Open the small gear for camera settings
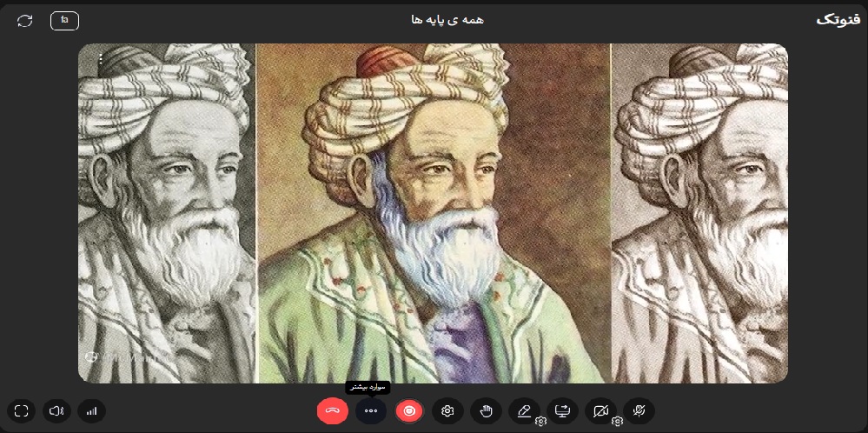Screen dimensions: 868x433 pos(617,422)
